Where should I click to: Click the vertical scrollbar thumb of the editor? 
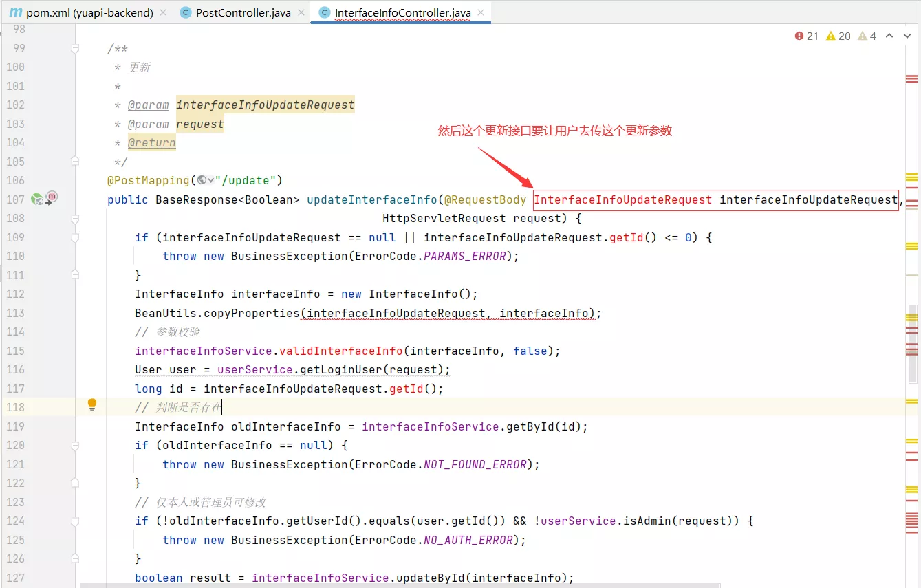913,344
